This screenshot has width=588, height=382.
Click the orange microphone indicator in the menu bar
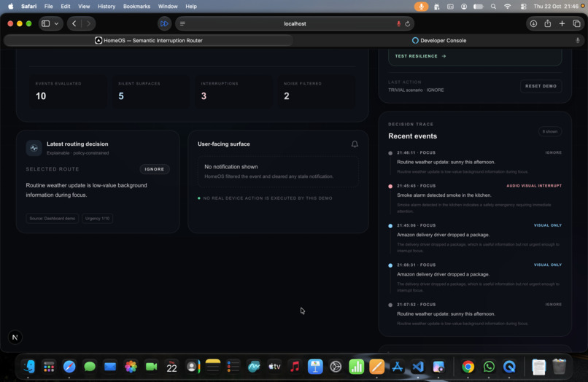pyautogui.click(x=421, y=7)
